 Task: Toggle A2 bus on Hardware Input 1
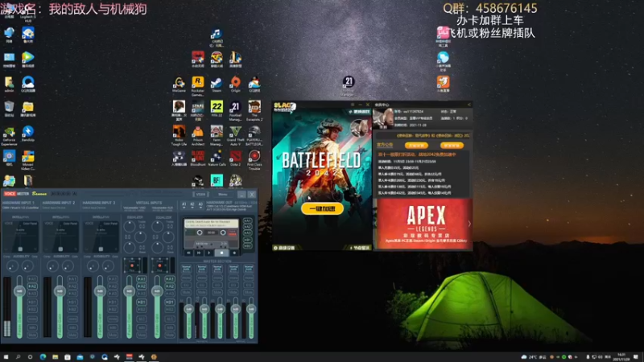(32, 286)
